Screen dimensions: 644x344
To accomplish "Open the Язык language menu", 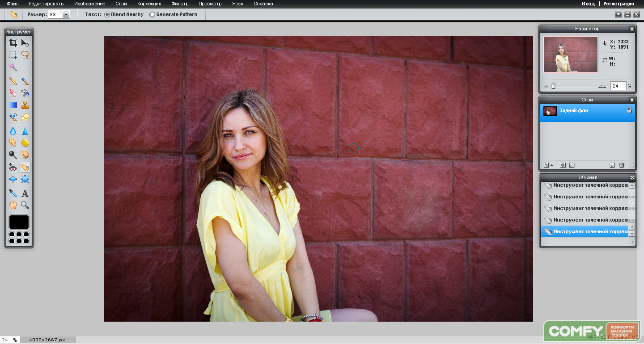I will 238,4.
